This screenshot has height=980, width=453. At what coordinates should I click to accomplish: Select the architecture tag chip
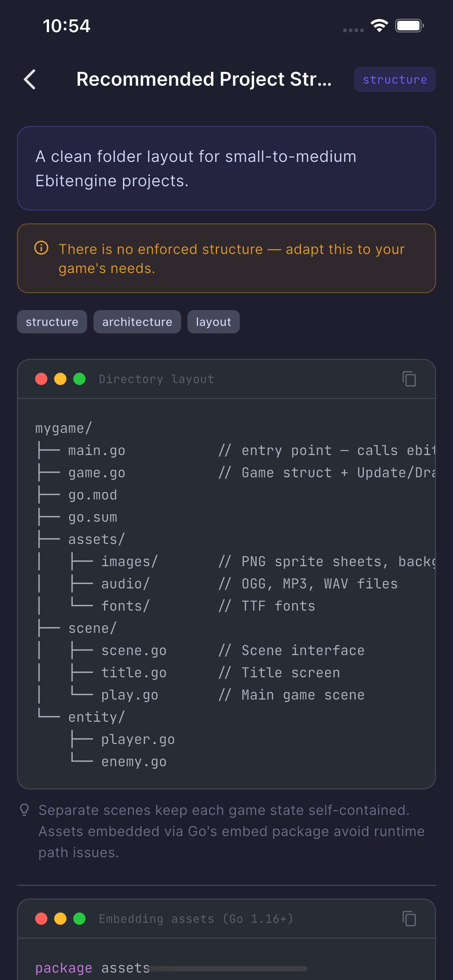click(x=137, y=322)
